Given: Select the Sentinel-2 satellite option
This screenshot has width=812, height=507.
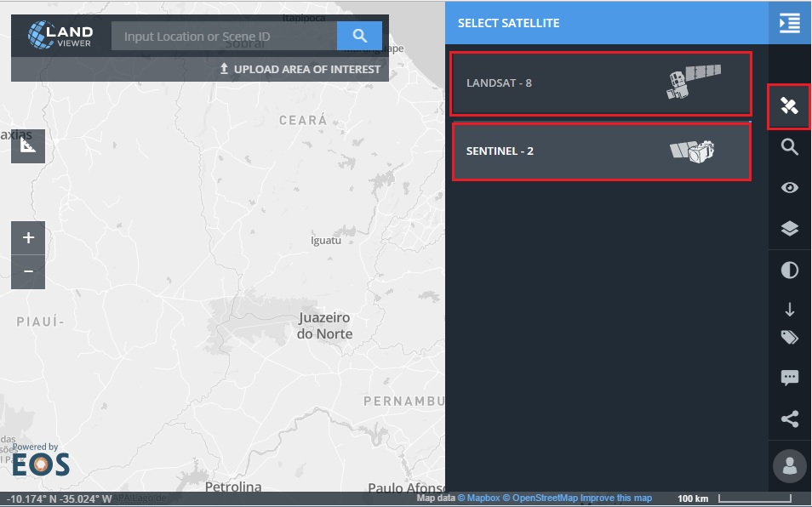Looking at the screenshot, I should tap(602, 151).
